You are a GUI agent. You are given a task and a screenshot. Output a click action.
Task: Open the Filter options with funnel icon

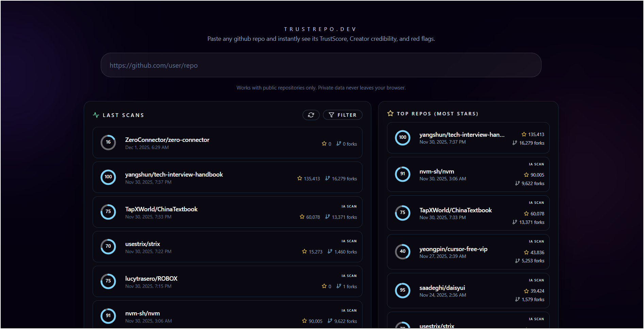[342, 115]
